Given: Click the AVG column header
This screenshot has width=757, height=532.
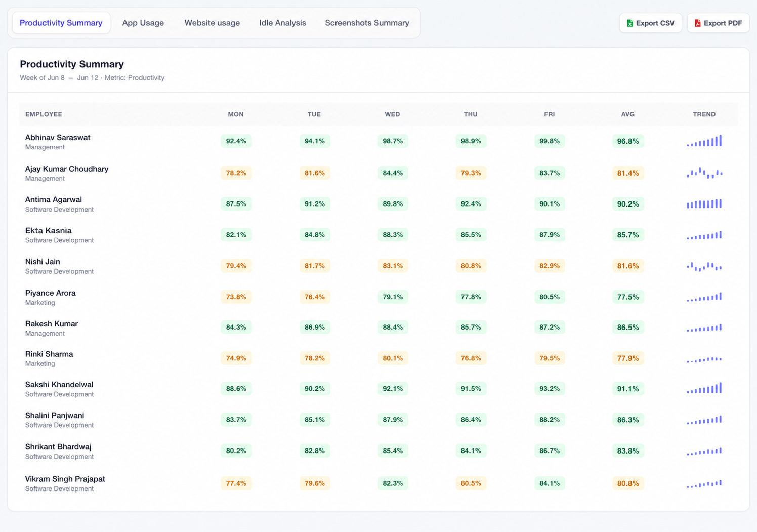Looking at the screenshot, I should (x=627, y=114).
